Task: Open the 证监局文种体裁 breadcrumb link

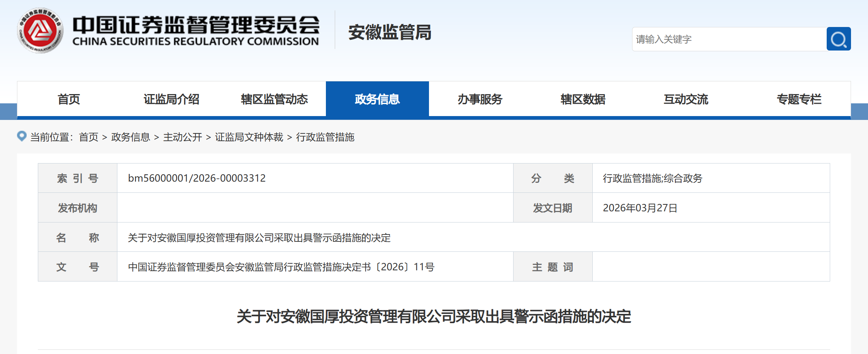Action: [x=249, y=137]
